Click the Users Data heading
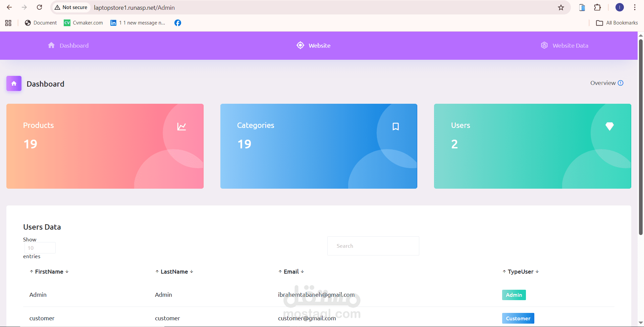 coord(42,227)
